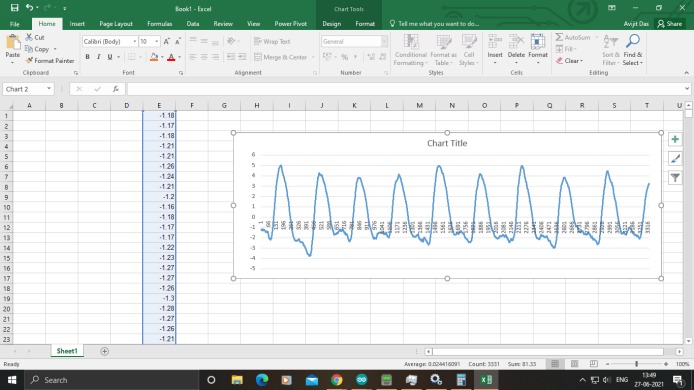Image resolution: width=694 pixels, height=390 pixels.
Task: Open Chart Filters funnel button
Action: tap(675, 178)
